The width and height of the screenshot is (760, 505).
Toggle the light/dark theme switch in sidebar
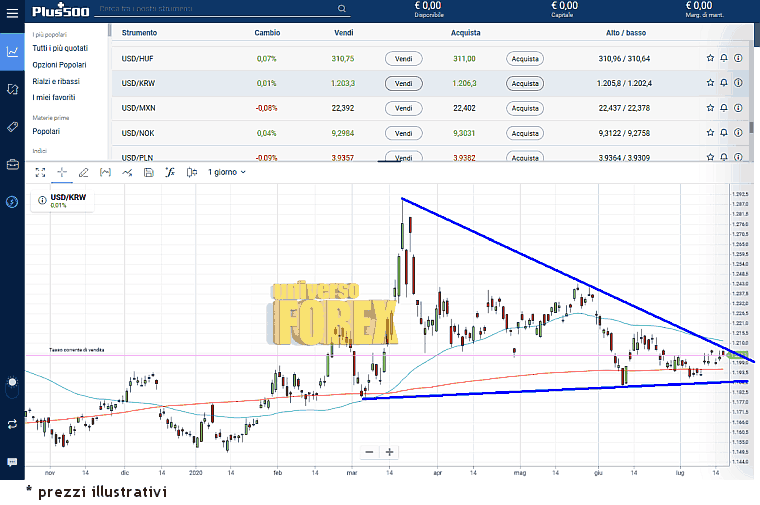pyautogui.click(x=12, y=383)
